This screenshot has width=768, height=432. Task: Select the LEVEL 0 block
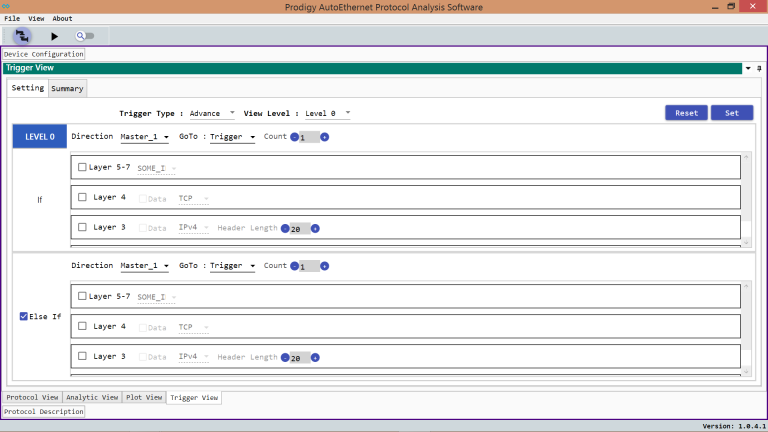40,137
